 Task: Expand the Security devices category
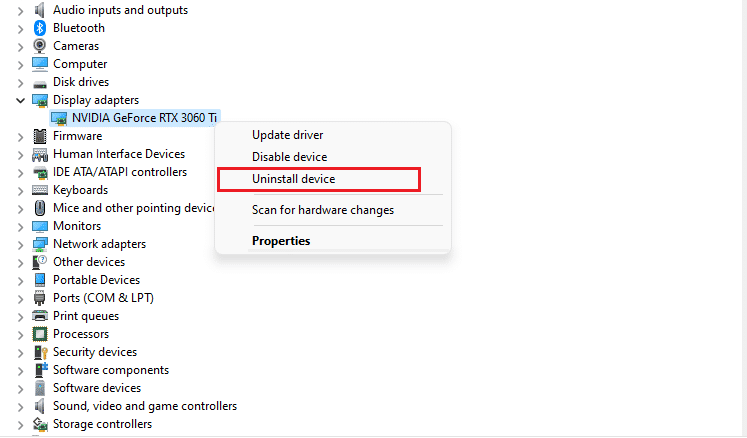(20, 353)
